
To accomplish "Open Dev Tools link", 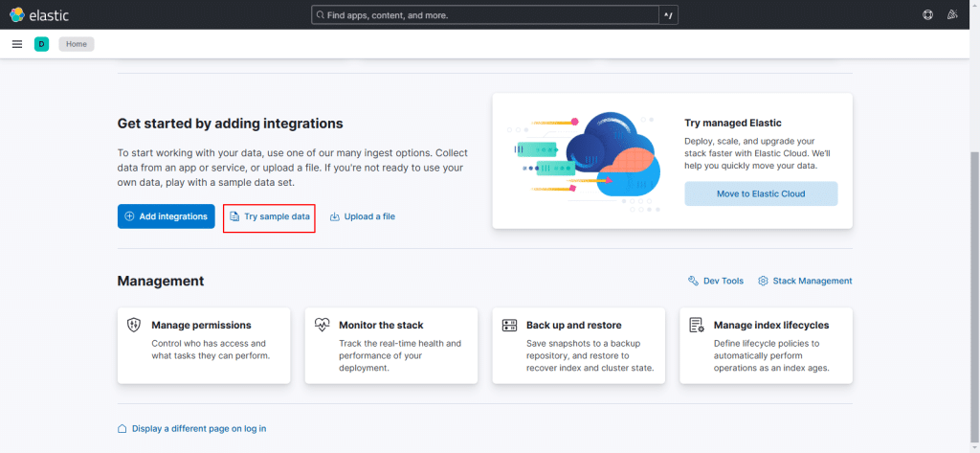I will [716, 281].
